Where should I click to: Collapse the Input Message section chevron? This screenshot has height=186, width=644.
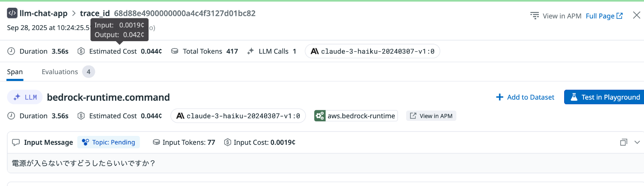click(x=637, y=142)
